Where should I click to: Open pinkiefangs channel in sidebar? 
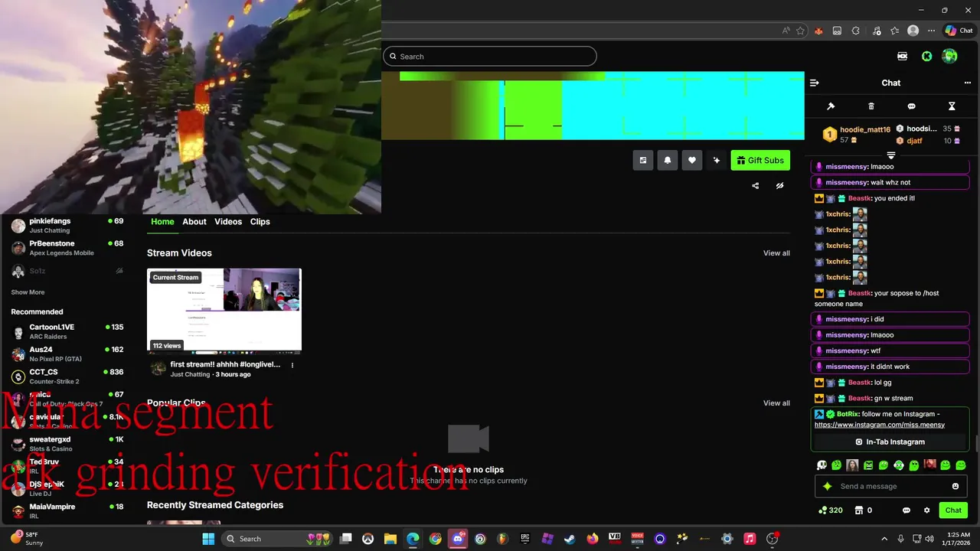67,225
